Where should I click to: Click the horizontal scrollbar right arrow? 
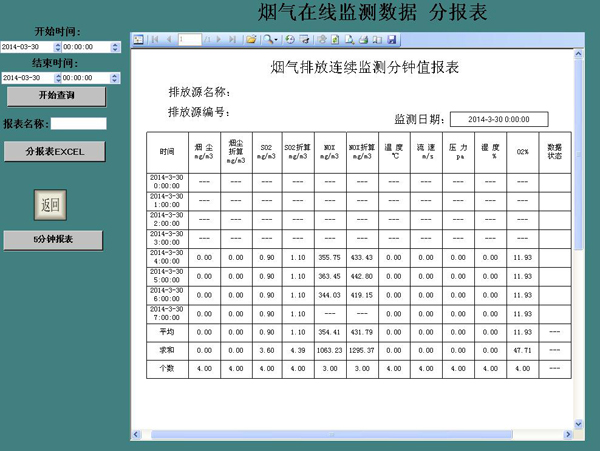568,434
